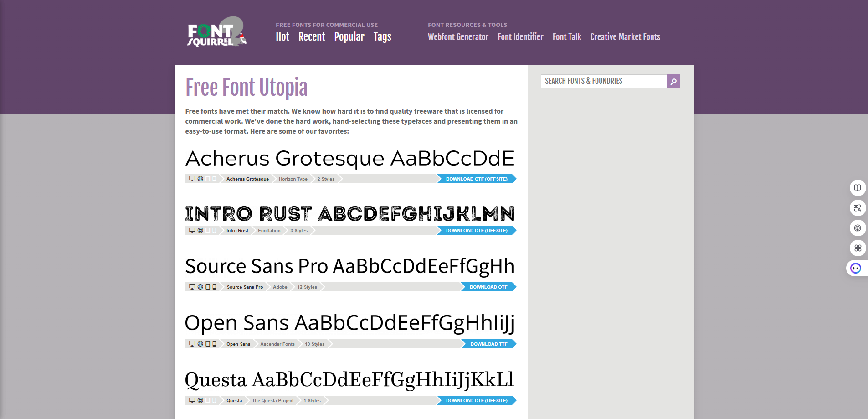
Task: Click Download OTF for Source Sans Pro
Action: tap(488, 287)
